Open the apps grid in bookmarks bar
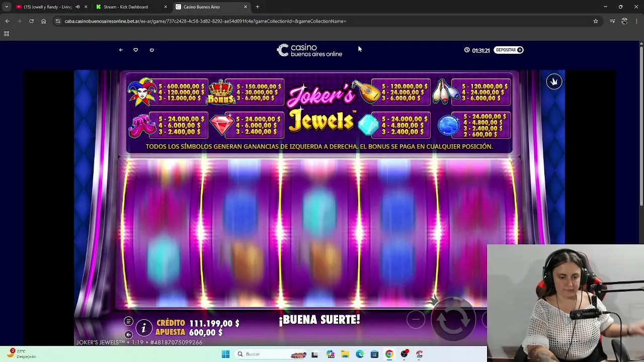The image size is (644, 362). point(7,34)
